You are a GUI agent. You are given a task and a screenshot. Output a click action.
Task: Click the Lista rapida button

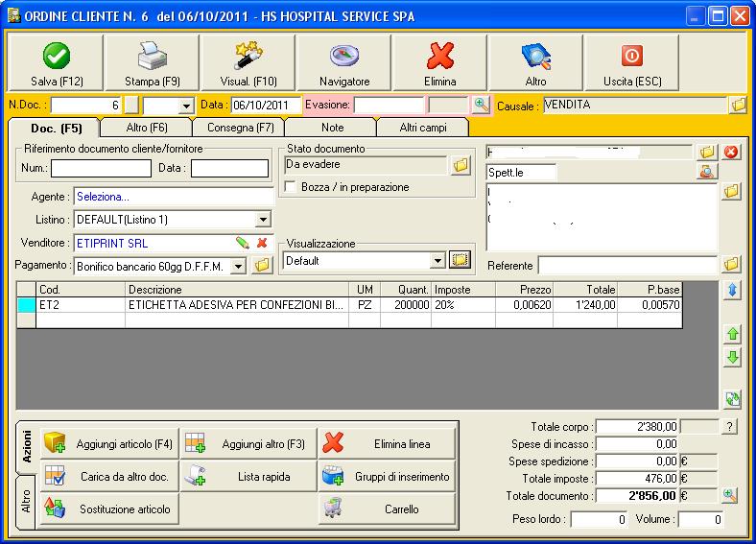[x=248, y=477]
